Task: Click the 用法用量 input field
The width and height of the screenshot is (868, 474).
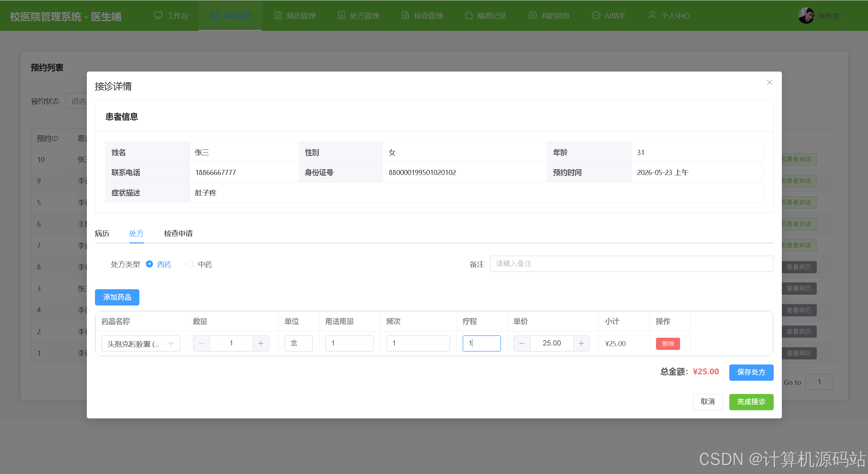Action: 349,343
